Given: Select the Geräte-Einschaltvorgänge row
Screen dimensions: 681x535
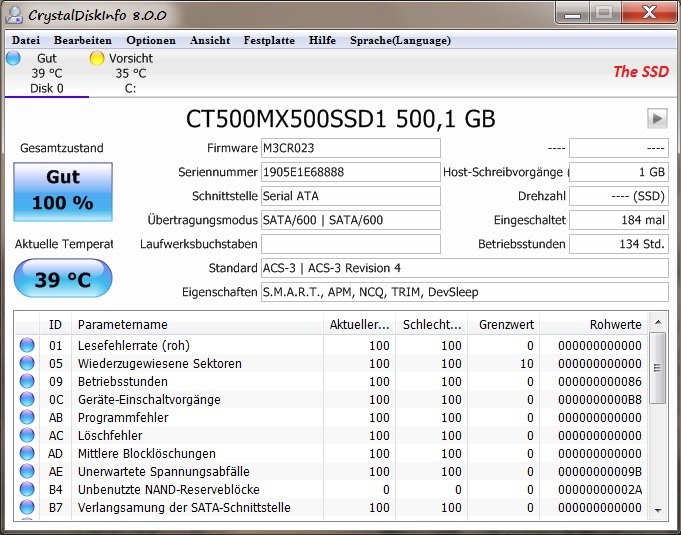Looking at the screenshot, I should (x=331, y=399).
